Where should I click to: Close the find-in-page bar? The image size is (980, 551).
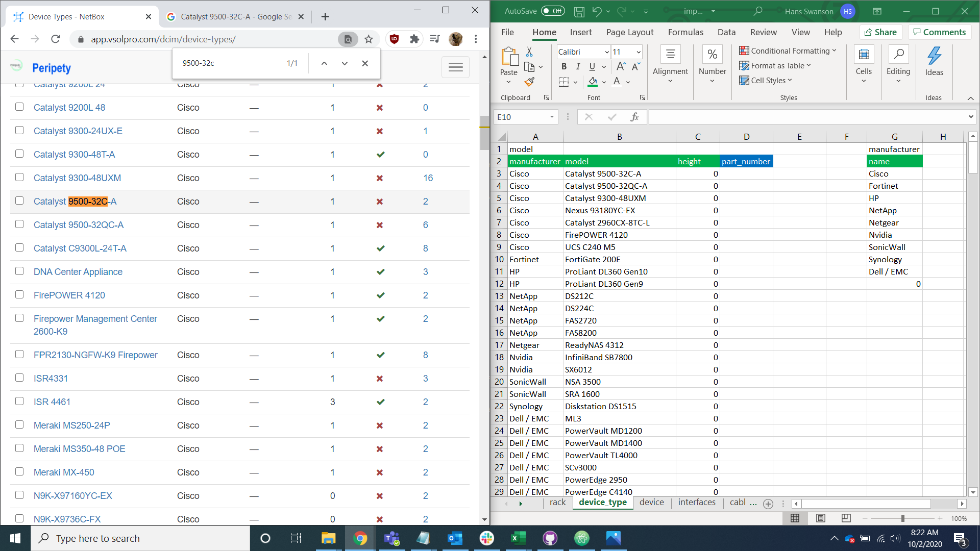365,63
